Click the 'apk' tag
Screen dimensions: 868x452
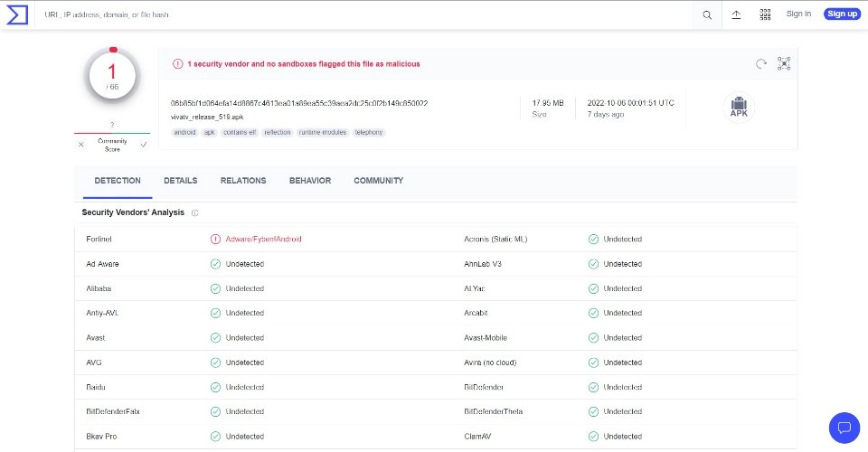[x=209, y=132]
